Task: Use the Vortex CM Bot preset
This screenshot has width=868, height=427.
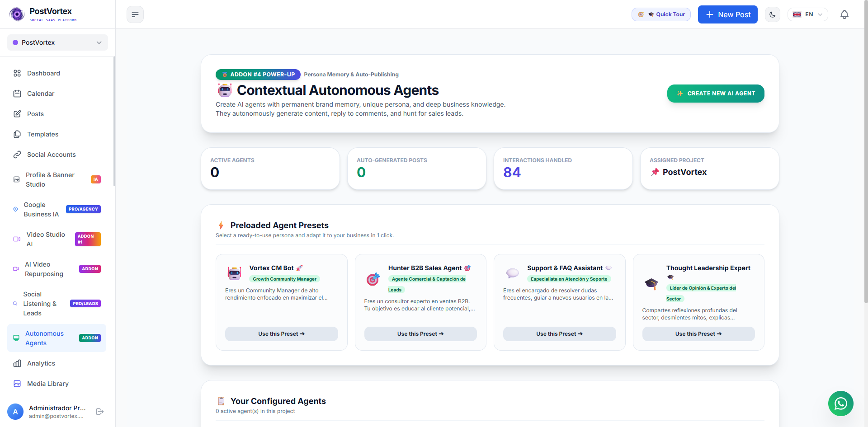Action: pyautogui.click(x=281, y=334)
